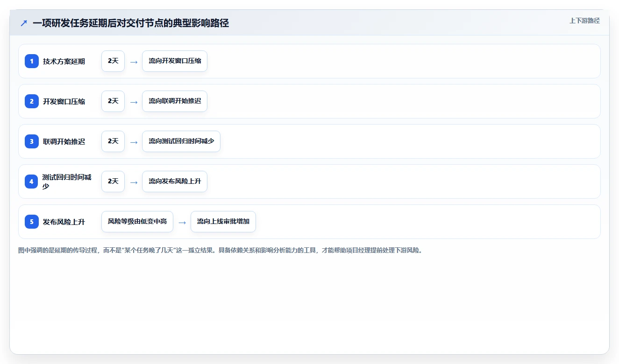Screen dimensions: 619x364
Task: Click the 上下游路径 label in the header
Action: click(584, 21)
